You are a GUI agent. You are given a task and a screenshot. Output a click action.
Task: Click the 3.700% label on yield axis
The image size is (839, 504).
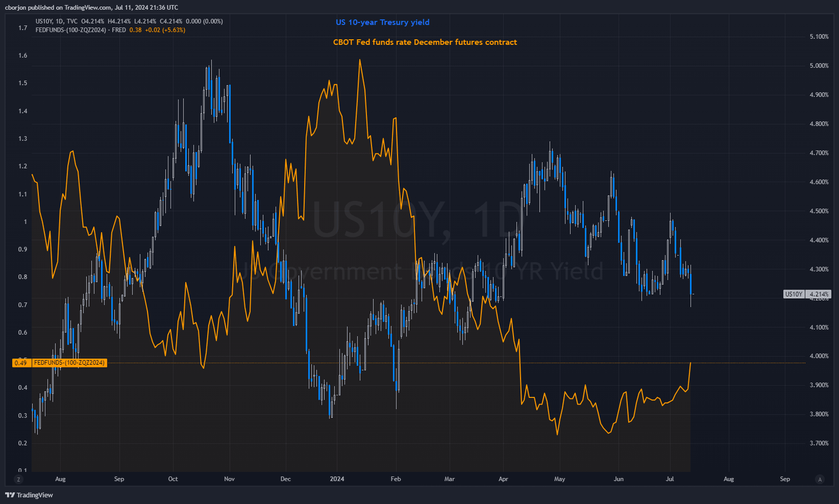819,443
